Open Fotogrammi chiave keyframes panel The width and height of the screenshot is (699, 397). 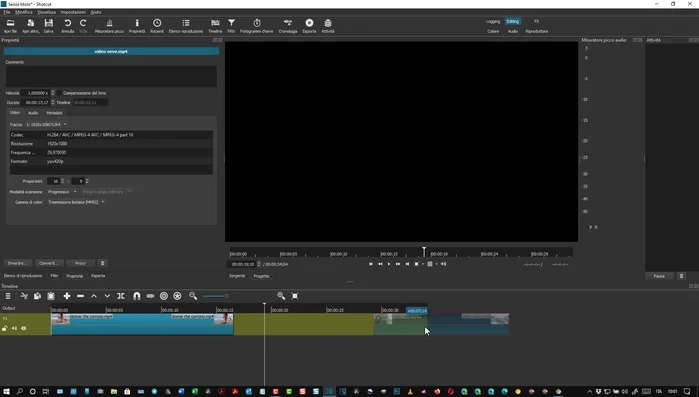click(x=257, y=26)
